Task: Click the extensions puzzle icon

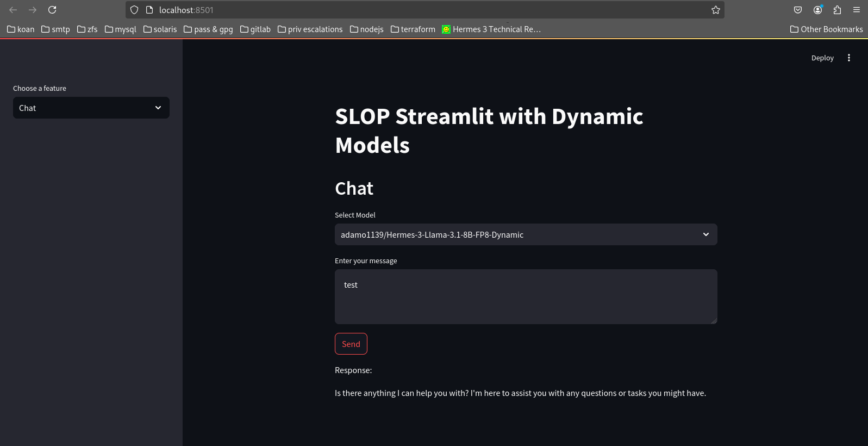Action: 837,10
